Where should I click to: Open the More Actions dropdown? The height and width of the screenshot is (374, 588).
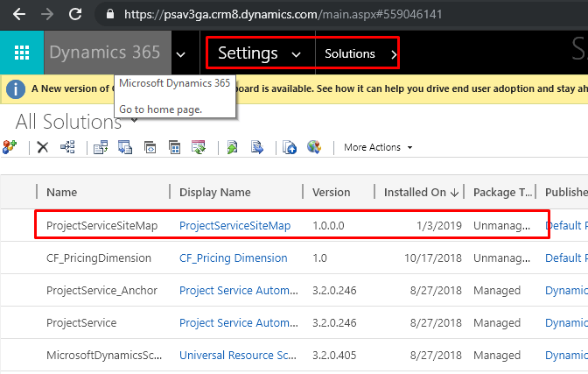pyautogui.click(x=377, y=147)
